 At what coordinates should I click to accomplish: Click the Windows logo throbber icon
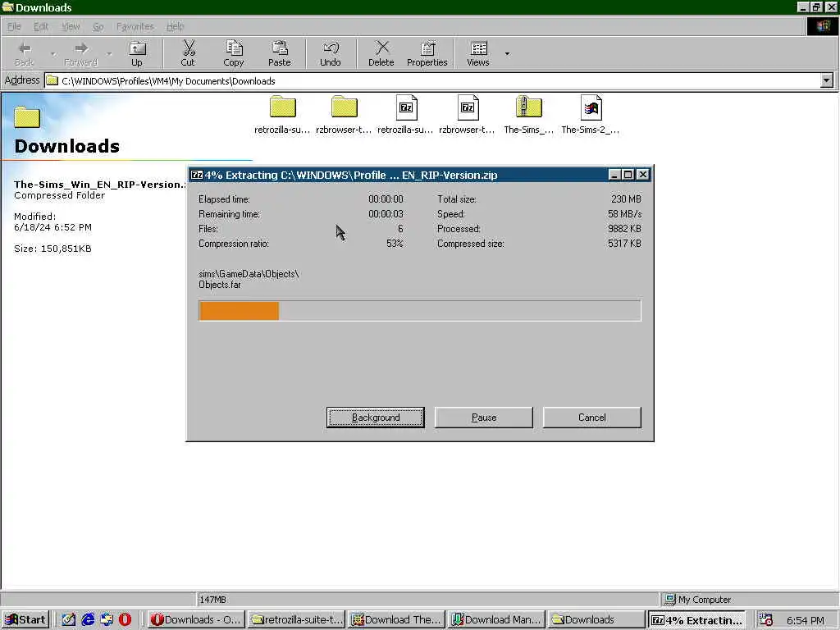(x=823, y=26)
